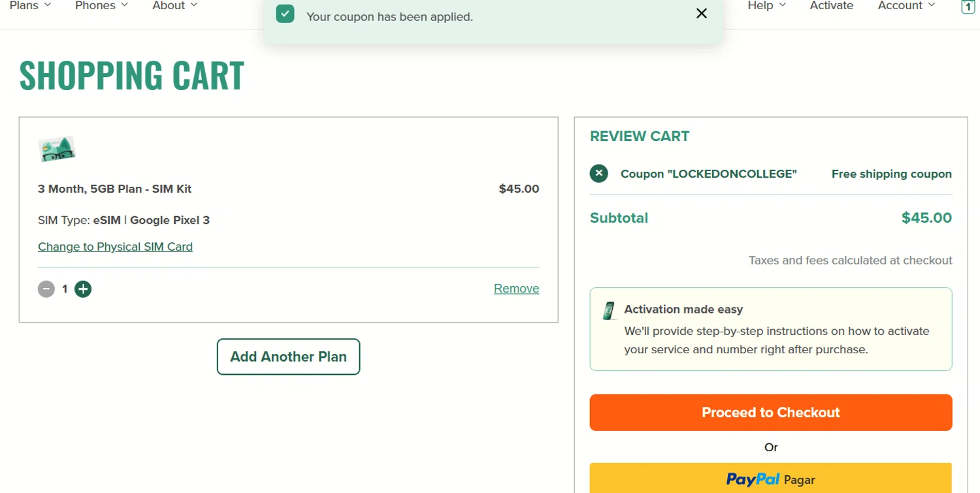
Task: Expand the Help dropdown
Action: [x=766, y=6]
